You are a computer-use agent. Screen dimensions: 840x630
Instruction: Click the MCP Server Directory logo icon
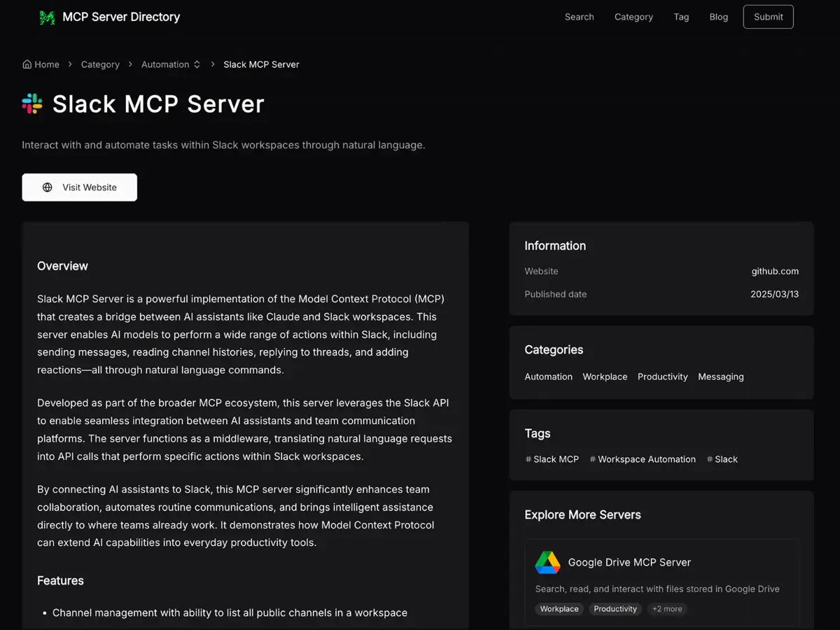[x=46, y=16]
